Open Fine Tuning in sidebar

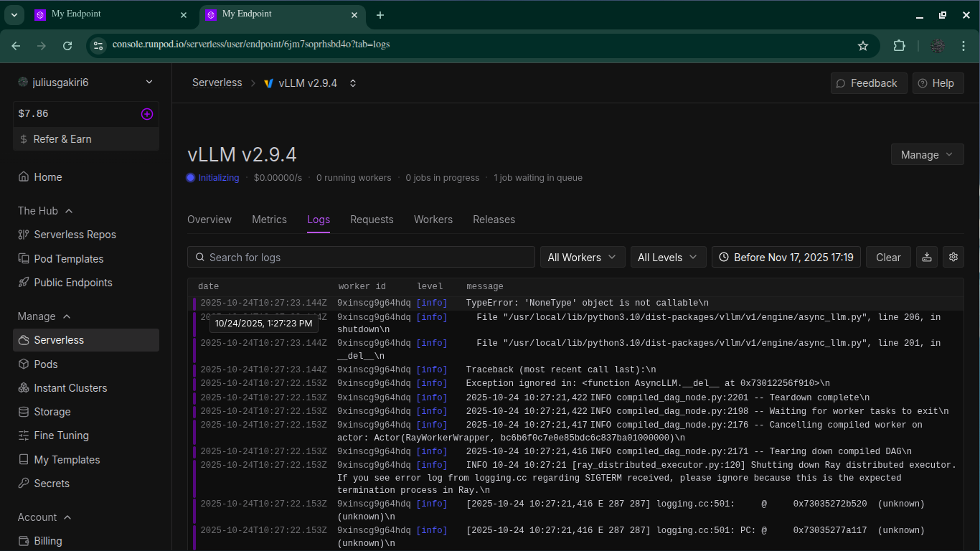pyautogui.click(x=61, y=435)
